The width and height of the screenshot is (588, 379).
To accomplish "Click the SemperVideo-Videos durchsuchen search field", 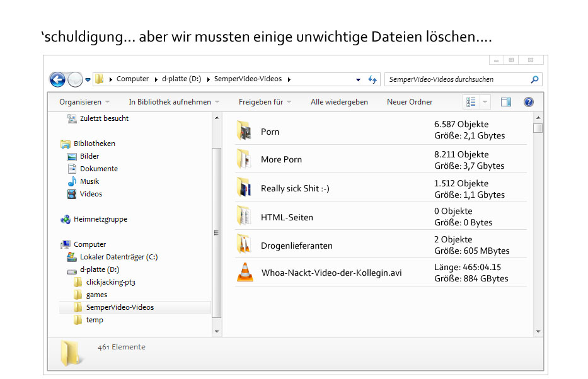I will [457, 79].
